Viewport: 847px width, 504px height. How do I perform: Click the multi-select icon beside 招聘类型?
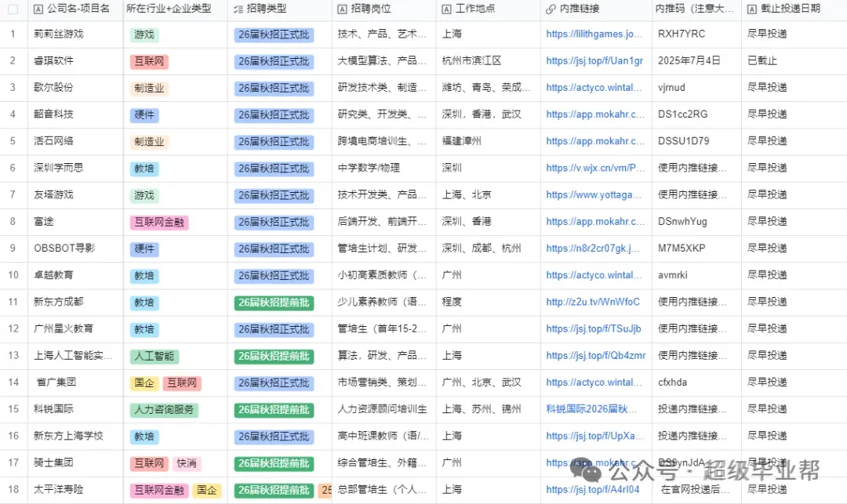coord(238,9)
